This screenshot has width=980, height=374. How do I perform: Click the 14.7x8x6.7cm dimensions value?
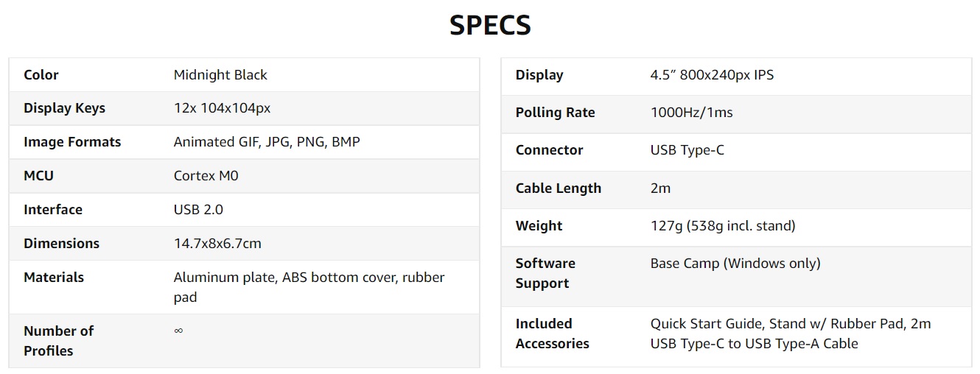pos(217,244)
